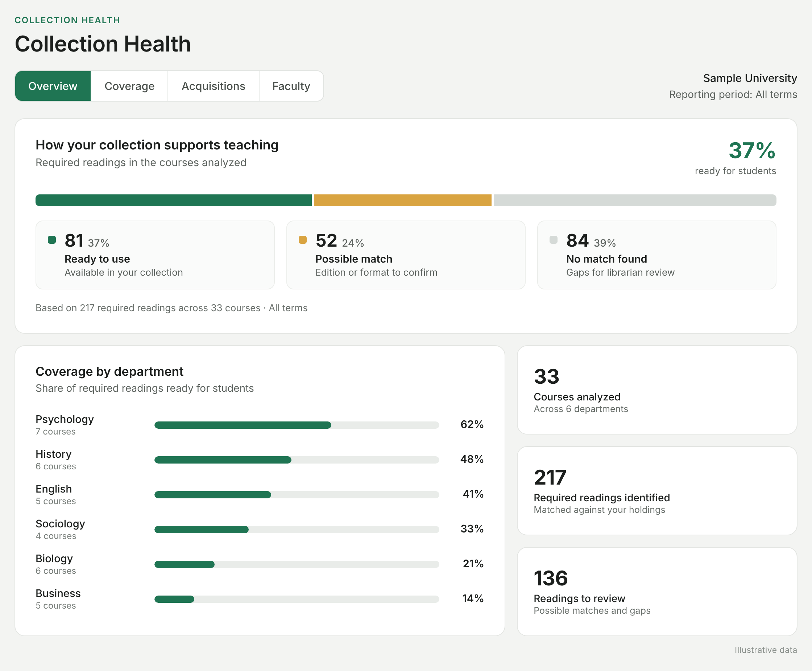812x671 pixels.
Task: Click the grey No match found swatch
Action: point(554,240)
